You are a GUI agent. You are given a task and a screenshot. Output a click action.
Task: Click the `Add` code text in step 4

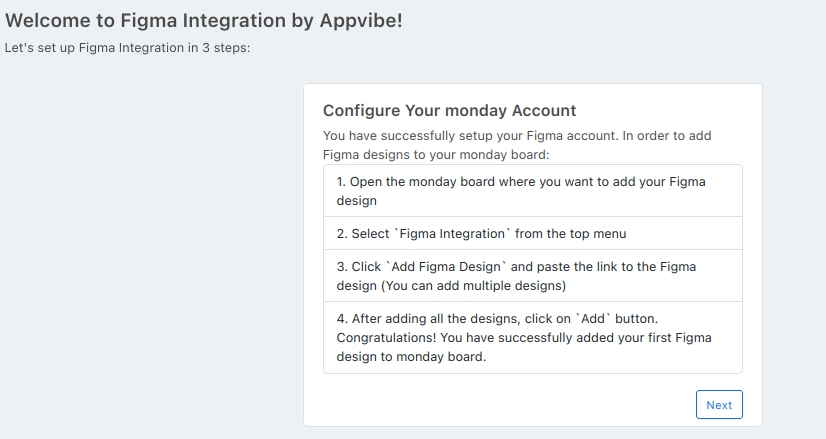click(593, 319)
